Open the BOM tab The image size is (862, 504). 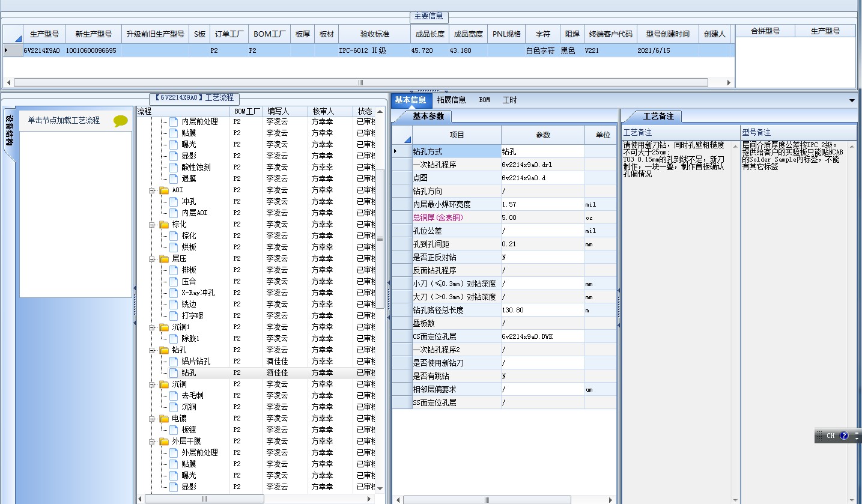tap(484, 100)
